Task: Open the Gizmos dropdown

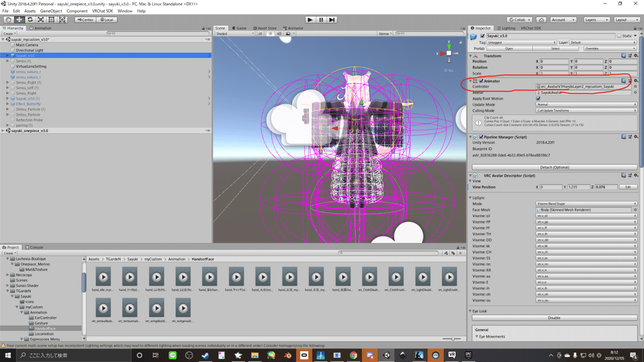Action: click(x=386, y=33)
